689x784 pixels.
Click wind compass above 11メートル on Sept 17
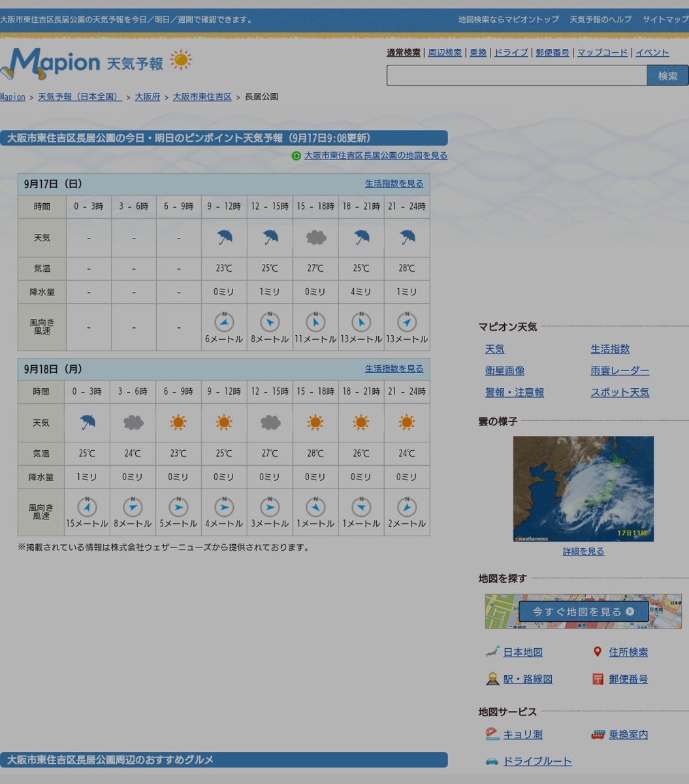315,322
